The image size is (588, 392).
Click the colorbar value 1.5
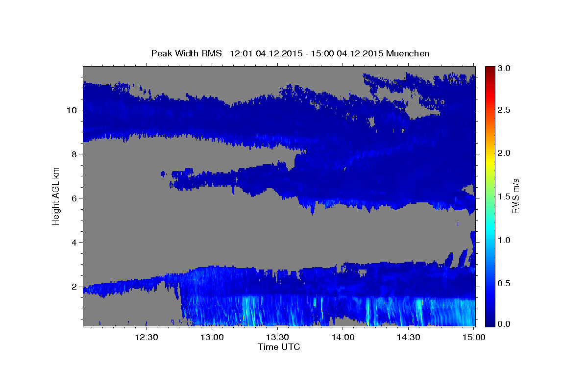click(x=505, y=197)
